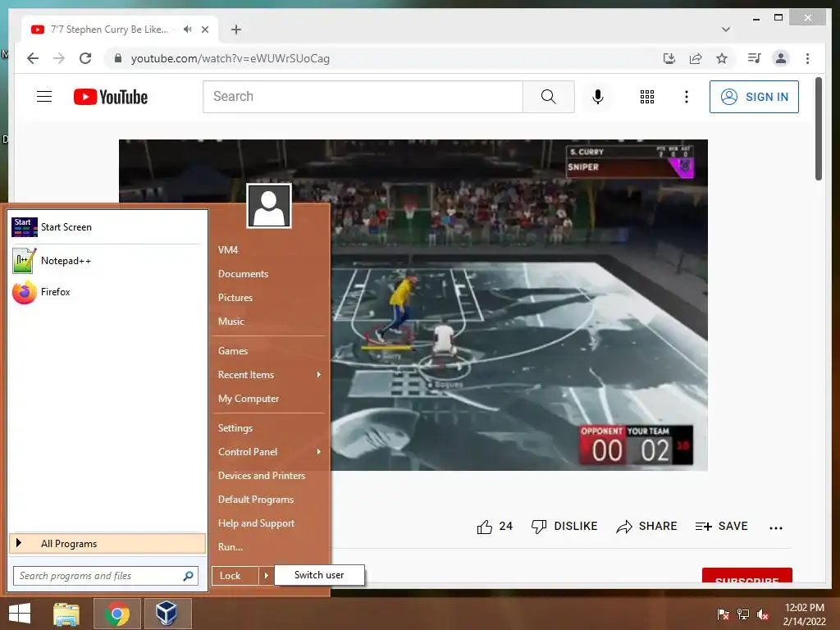Open Devices and Printers

[262, 476]
